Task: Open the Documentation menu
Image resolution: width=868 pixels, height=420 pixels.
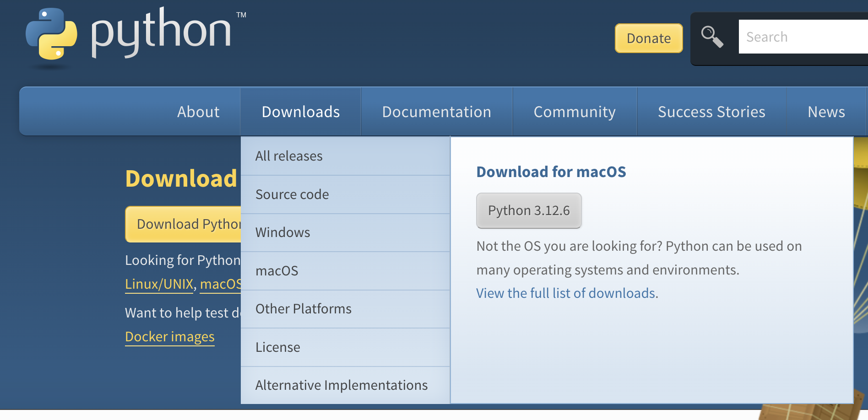Action: (437, 112)
